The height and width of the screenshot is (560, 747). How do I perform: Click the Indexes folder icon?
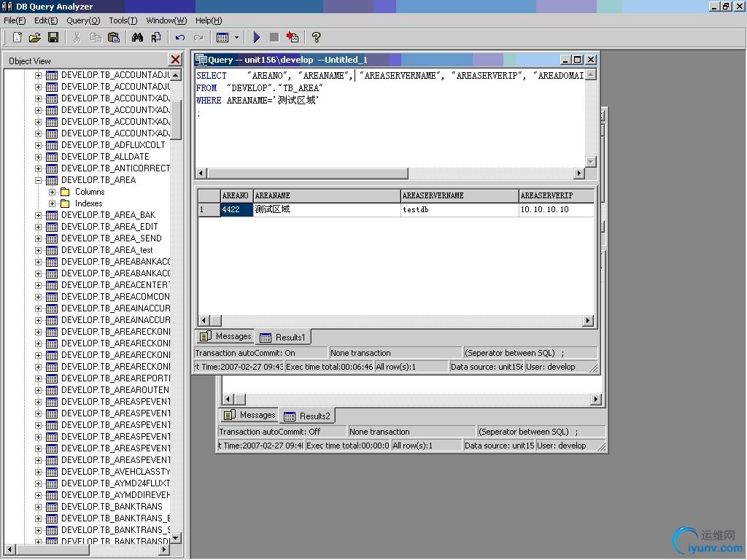65,204
